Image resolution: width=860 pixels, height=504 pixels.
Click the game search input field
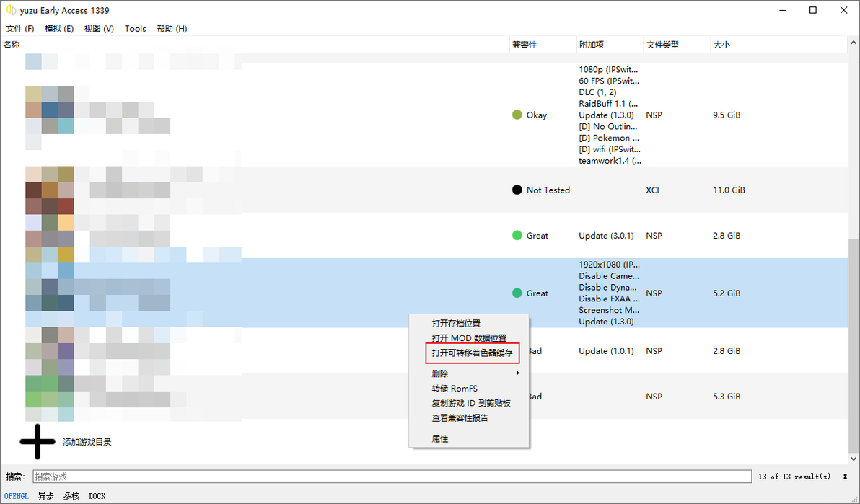[x=392, y=477]
